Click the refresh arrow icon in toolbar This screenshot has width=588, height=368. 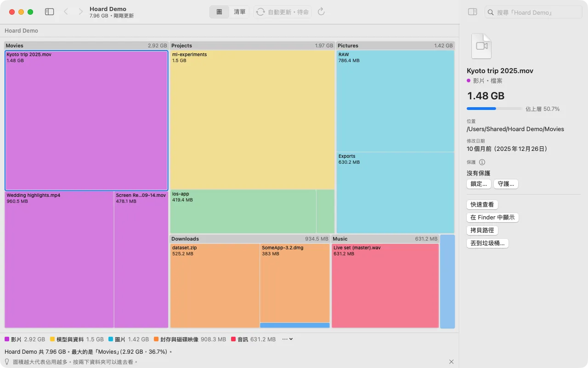click(322, 12)
